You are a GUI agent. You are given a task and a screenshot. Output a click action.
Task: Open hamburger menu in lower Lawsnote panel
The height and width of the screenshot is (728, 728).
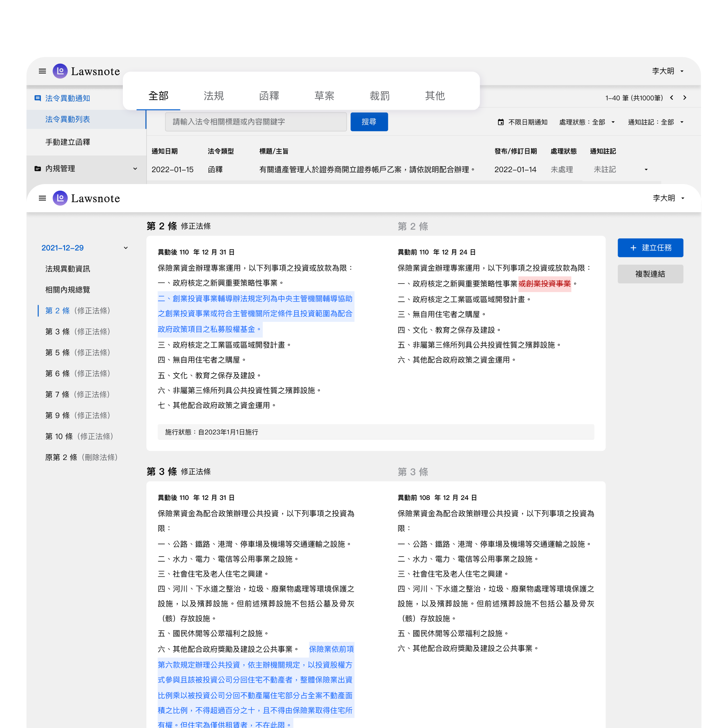coord(42,198)
